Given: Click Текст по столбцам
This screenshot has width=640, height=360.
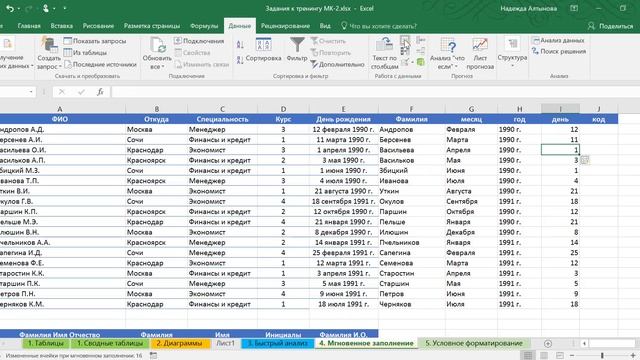Looking at the screenshot, I should pyautogui.click(x=384, y=53).
